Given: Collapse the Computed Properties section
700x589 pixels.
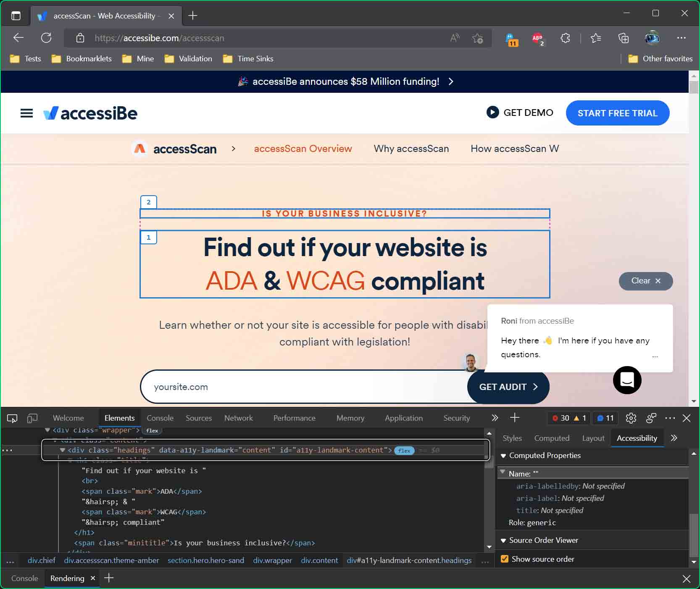Looking at the screenshot, I should (x=503, y=455).
